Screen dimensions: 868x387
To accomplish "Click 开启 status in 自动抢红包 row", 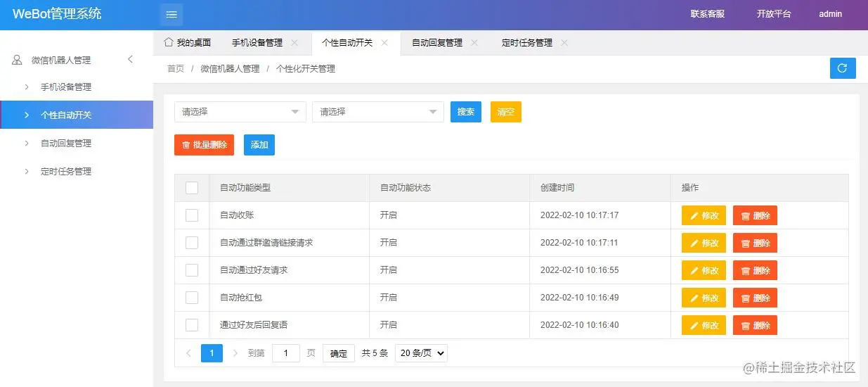I will click(x=389, y=298).
